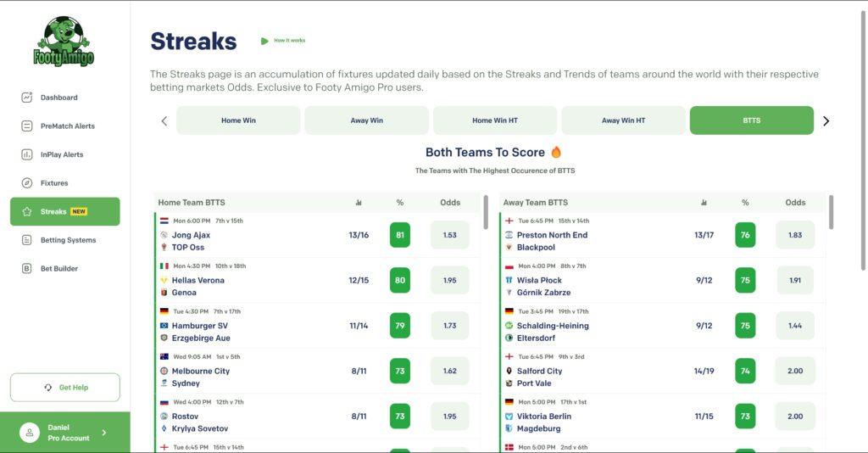Click the Wisła Płock crest icon

point(509,280)
